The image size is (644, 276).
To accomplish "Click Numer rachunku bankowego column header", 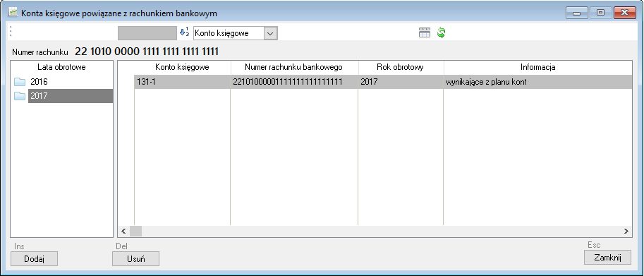I will pyautogui.click(x=294, y=67).
